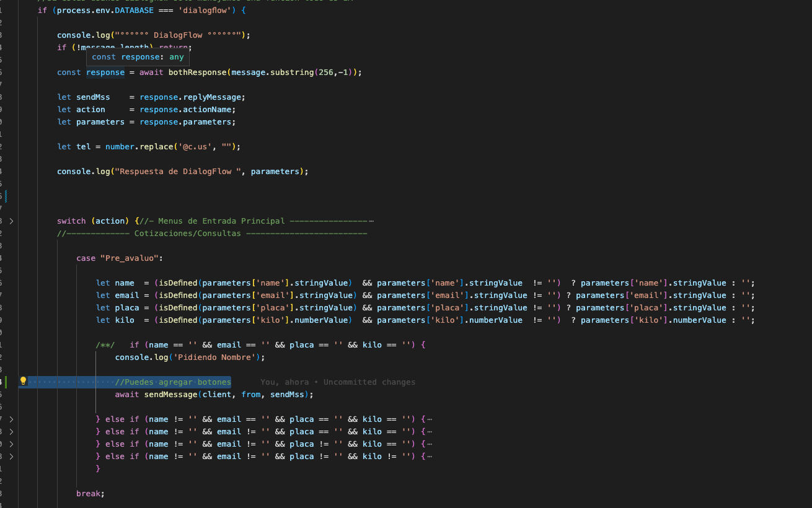Click the switch keyword
The image size is (812, 508).
coord(71,221)
